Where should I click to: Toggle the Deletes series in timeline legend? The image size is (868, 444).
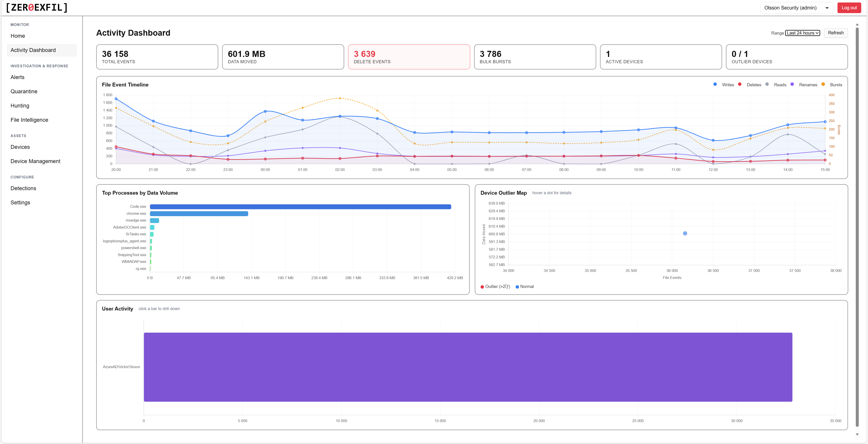[x=751, y=84]
